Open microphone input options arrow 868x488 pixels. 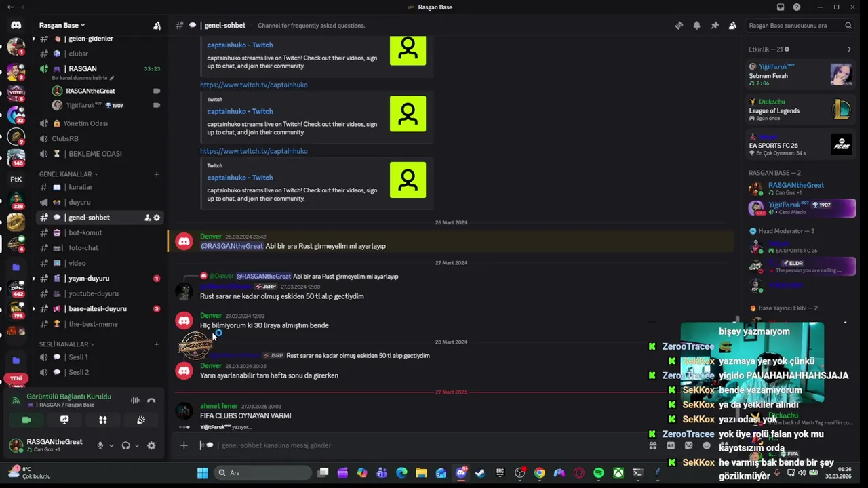click(111, 445)
